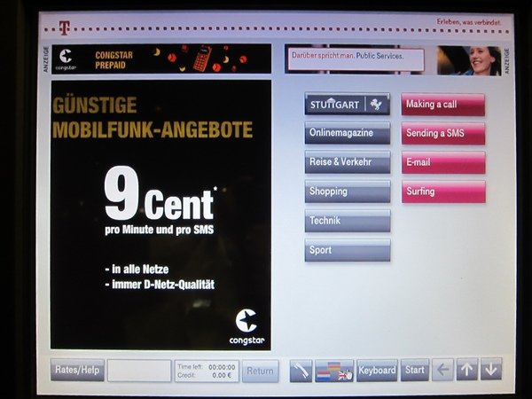Tap the Return button

[x=260, y=372]
